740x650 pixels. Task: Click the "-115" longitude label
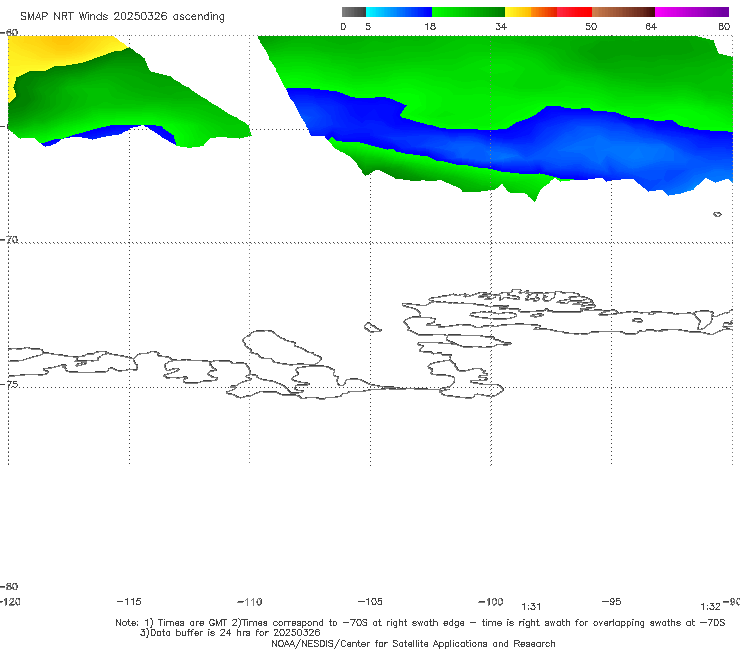click(129, 602)
